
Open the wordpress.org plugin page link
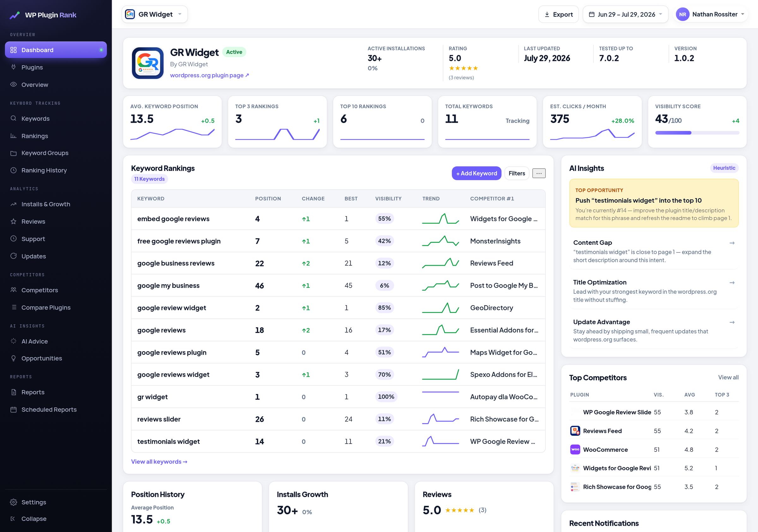[x=209, y=75]
